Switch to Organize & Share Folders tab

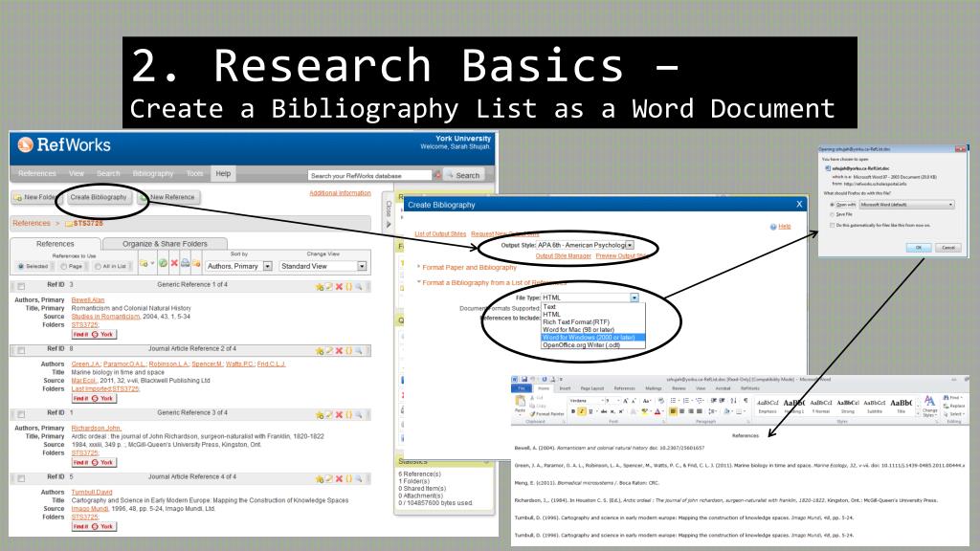pyautogui.click(x=165, y=244)
